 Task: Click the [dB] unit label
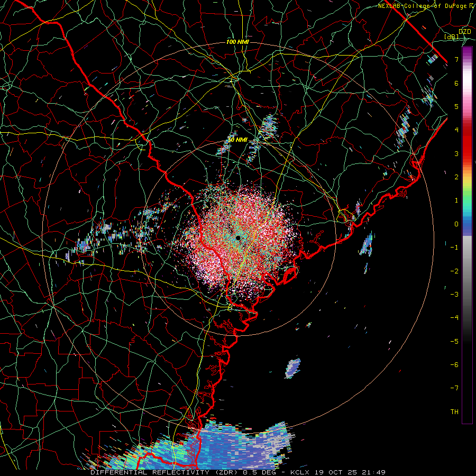click(x=452, y=37)
